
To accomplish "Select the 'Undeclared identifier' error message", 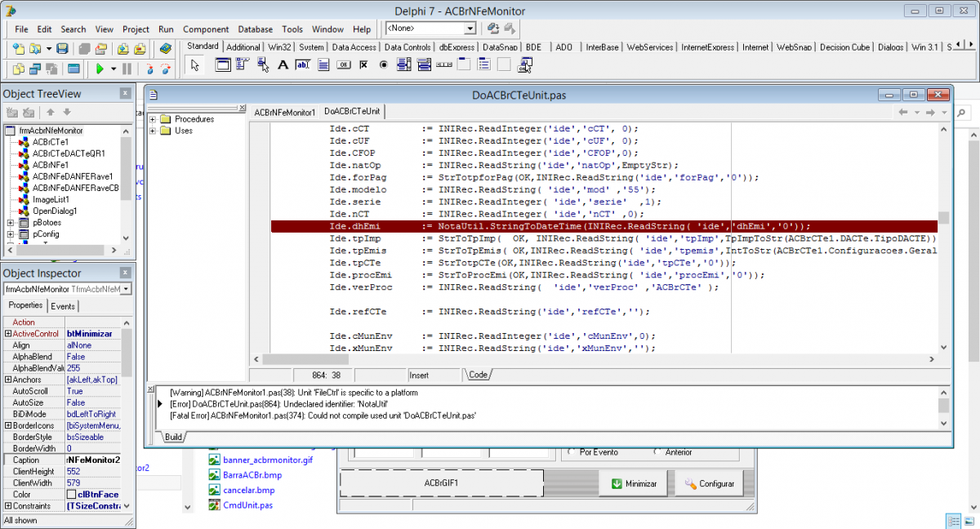I will tap(278, 404).
